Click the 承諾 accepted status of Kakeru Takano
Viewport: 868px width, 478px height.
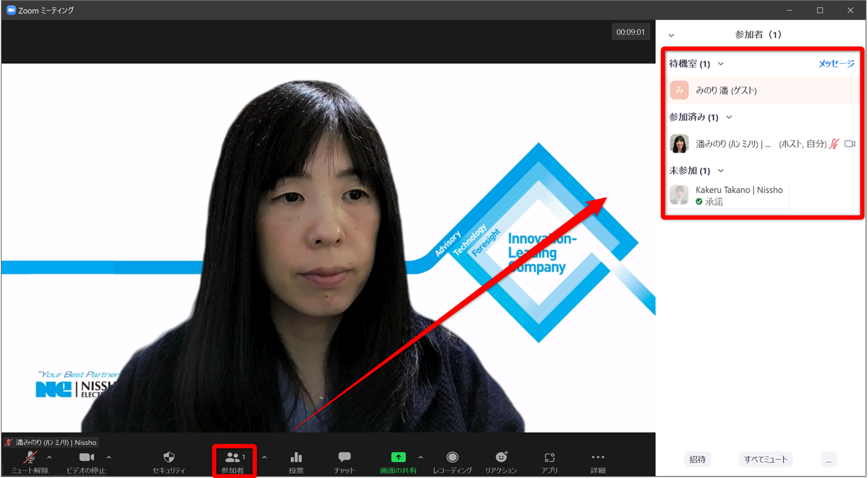[709, 202]
